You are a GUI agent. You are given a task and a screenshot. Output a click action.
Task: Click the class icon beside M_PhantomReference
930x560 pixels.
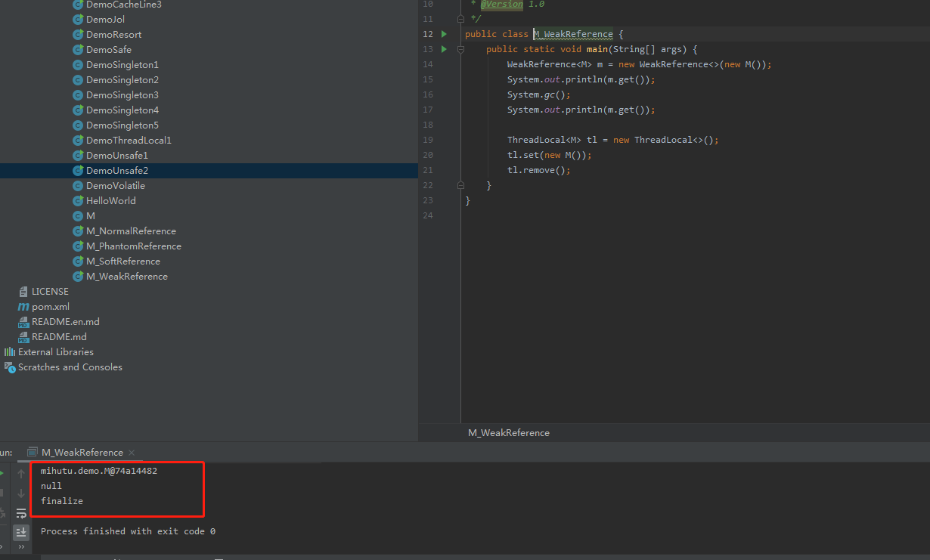pos(78,246)
